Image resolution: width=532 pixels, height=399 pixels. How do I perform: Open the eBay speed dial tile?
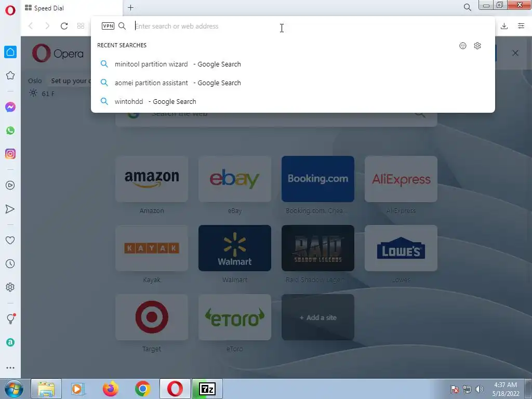click(x=235, y=179)
